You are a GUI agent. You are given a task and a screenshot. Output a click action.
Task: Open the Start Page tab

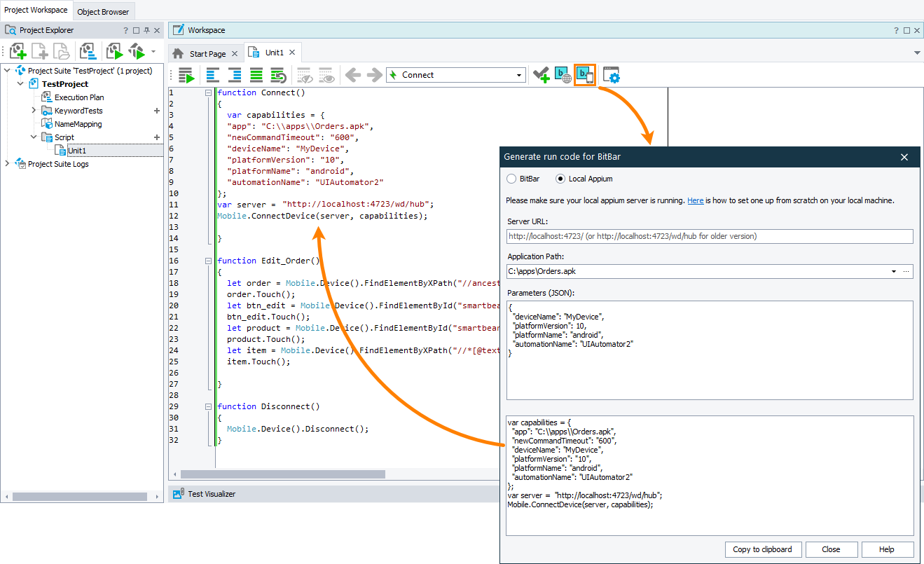(x=207, y=53)
